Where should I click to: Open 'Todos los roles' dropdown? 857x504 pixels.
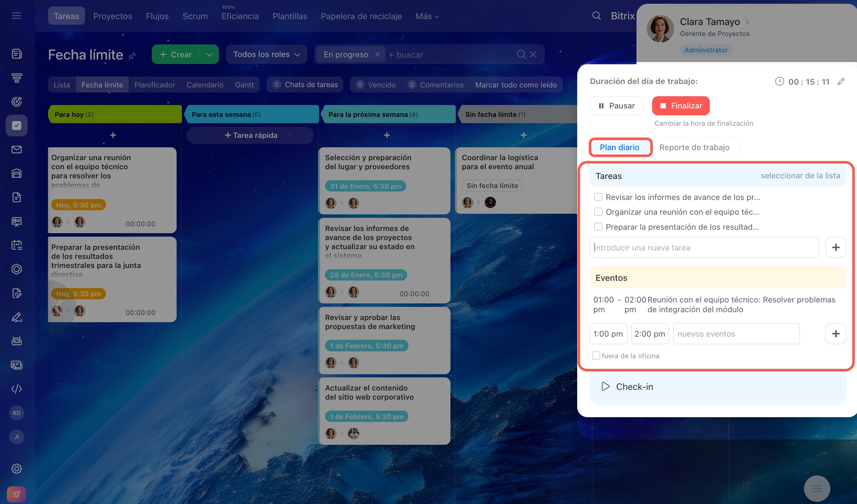tap(266, 54)
